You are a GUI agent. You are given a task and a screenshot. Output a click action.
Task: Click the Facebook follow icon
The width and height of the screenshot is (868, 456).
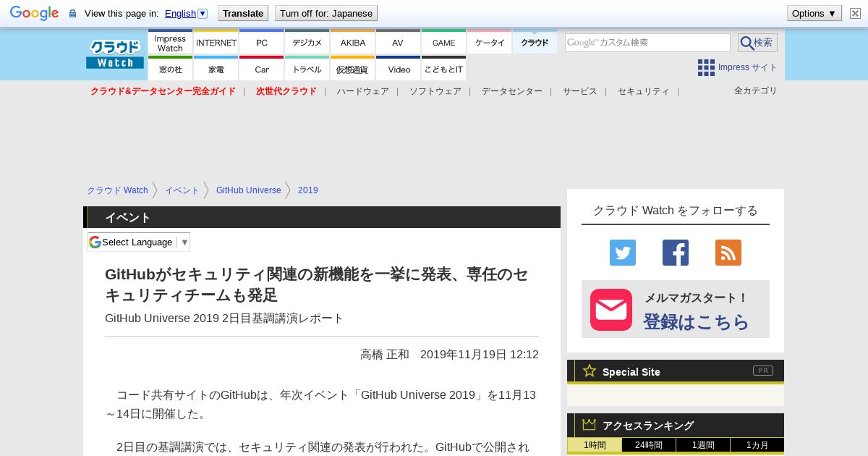click(x=676, y=253)
